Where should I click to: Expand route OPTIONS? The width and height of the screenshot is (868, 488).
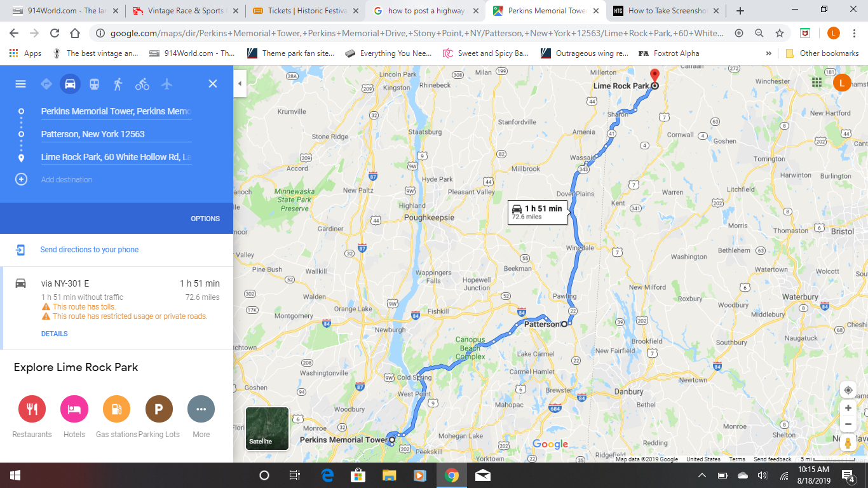(205, 219)
